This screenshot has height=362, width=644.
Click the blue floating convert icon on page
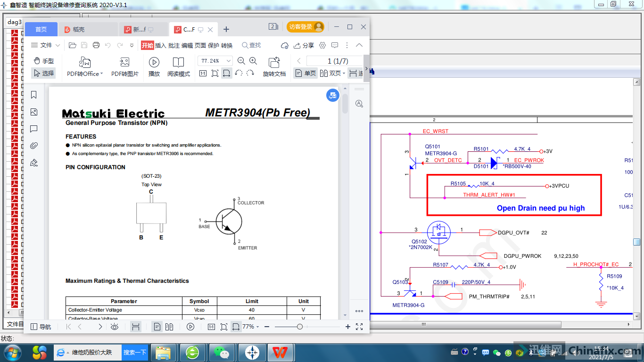[x=333, y=95]
